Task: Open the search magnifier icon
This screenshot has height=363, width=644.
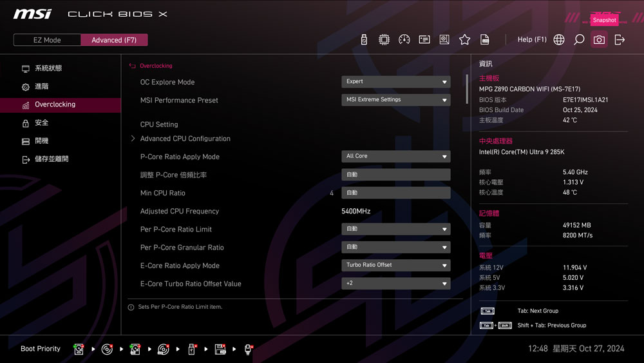Action: 579,40
